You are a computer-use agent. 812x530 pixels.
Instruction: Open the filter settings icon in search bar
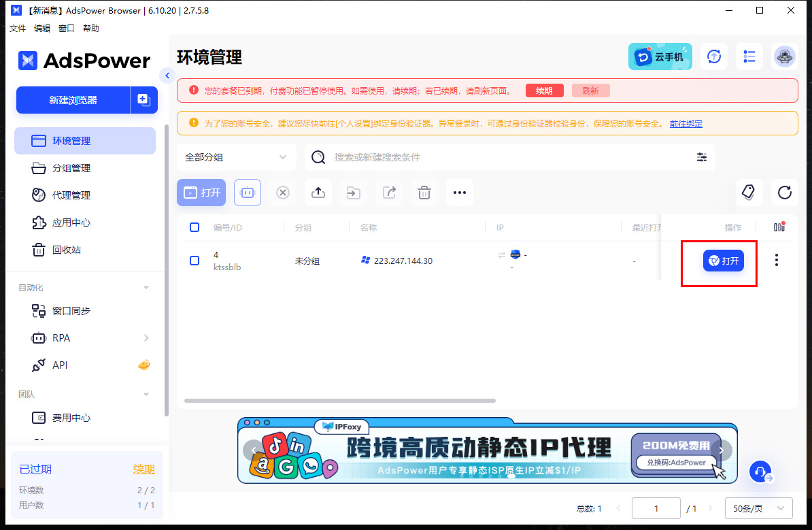[x=702, y=157]
